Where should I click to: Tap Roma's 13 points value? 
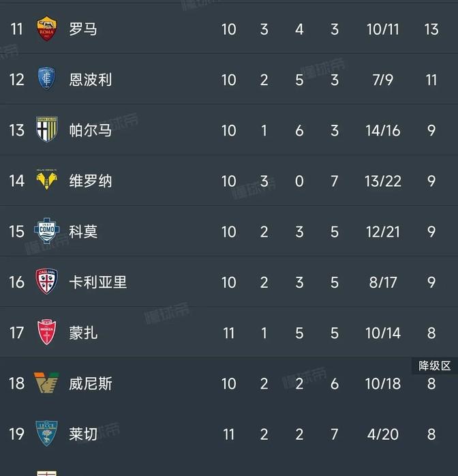(x=431, y=29)
